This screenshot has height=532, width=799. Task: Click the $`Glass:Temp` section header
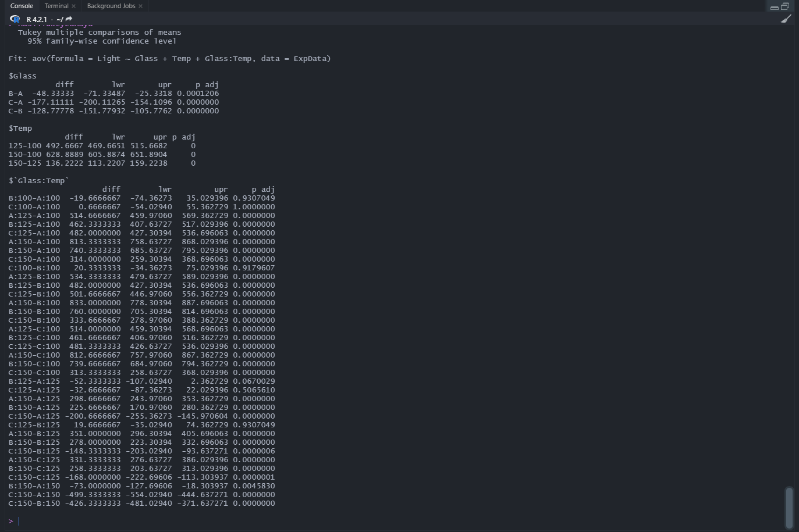(x=39, y=180)
